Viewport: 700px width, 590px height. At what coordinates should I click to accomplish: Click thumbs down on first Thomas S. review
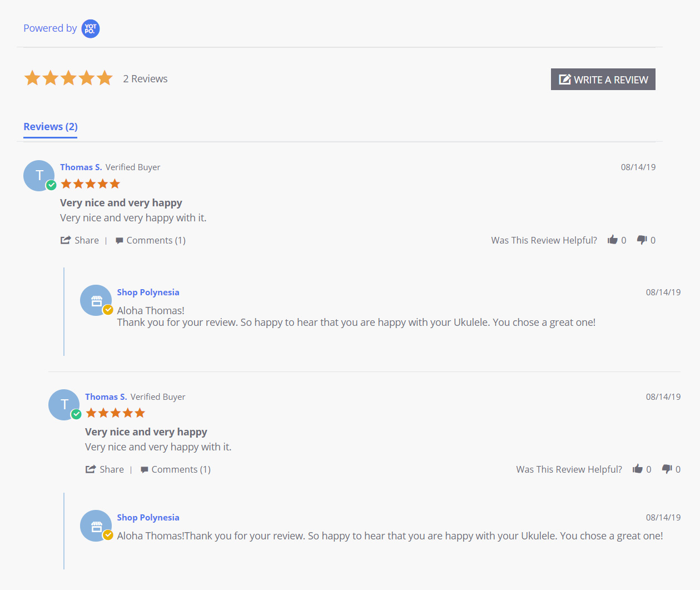pos(642,240)
